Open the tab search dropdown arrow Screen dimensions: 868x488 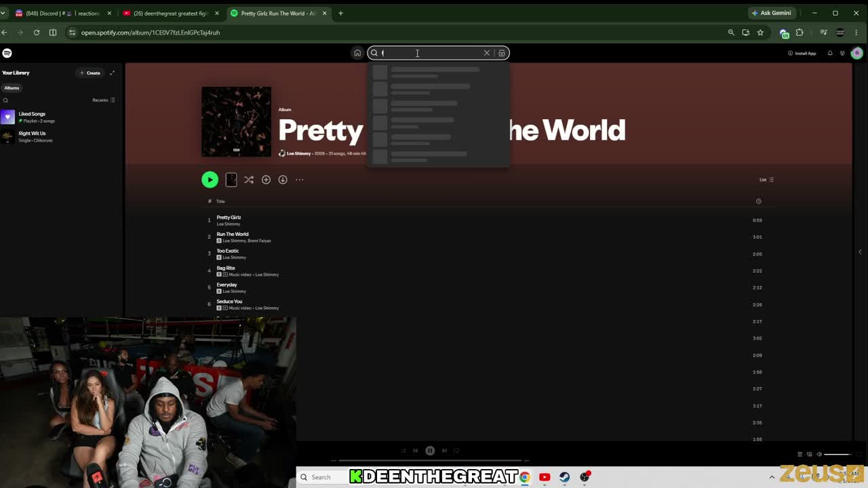coord(3,13)
